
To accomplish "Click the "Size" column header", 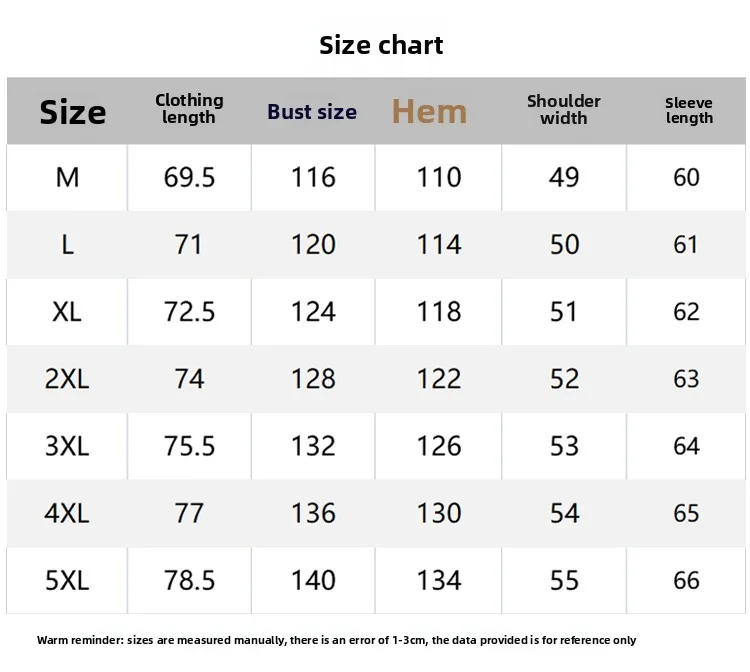I will tap(72, 112).
